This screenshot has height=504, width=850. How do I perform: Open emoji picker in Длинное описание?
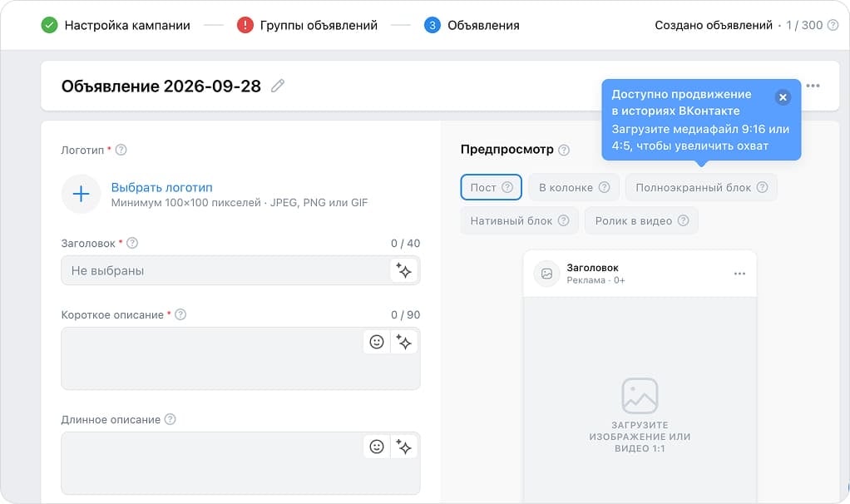coord(376,447)
